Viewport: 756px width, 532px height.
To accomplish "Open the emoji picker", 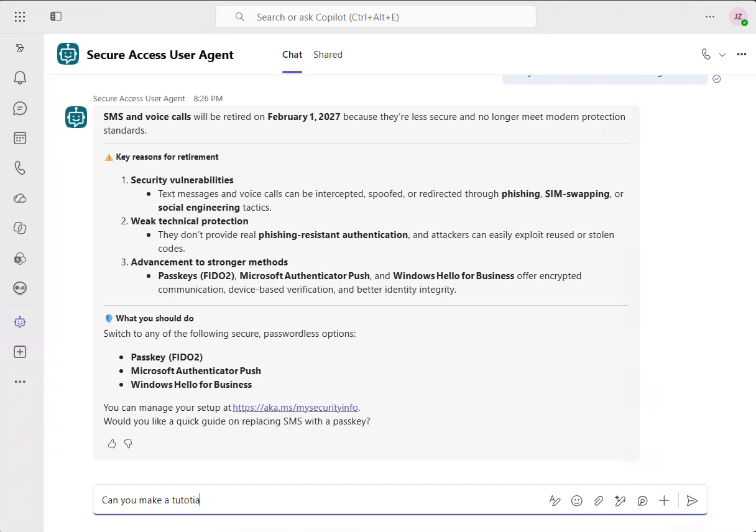I will 577,501.
